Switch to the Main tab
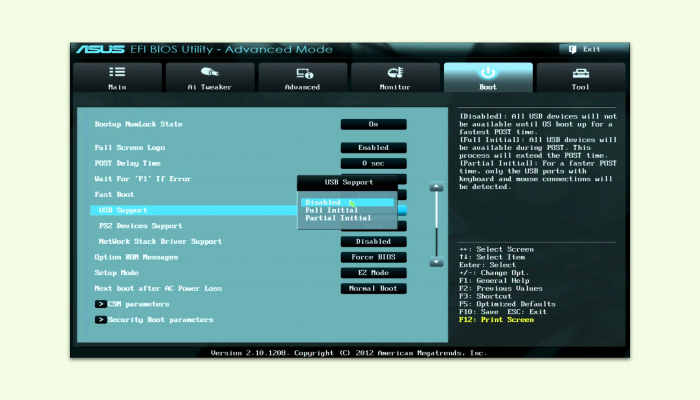This screenshot has width=700, height=400. [117, 78]
